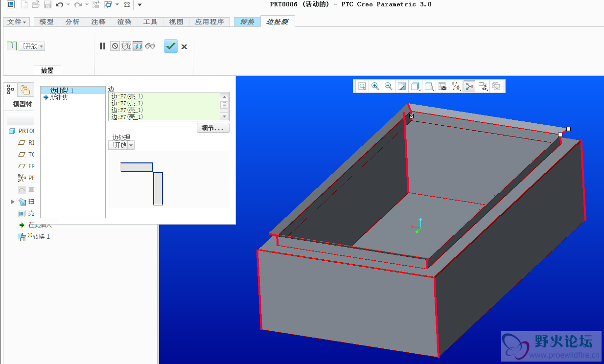Viewport: 604px width, 364px height.
Task: Select 边扯裂 1 in the set list
Action: [73, 91]
